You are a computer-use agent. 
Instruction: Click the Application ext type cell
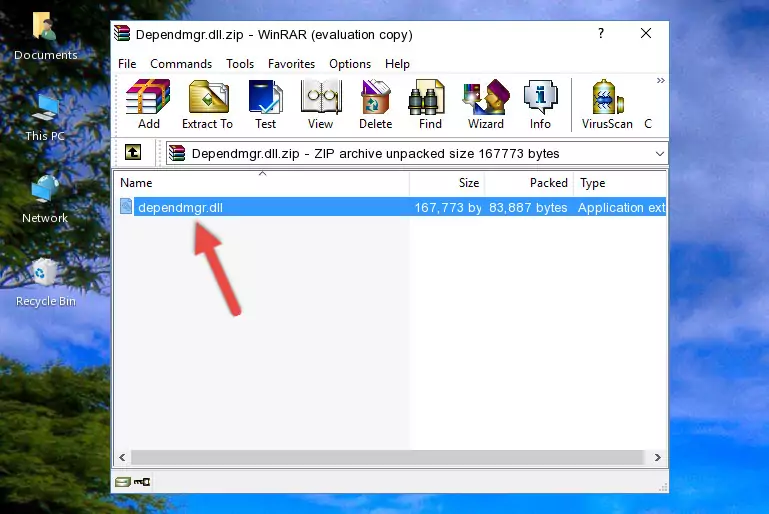point(621,207)
